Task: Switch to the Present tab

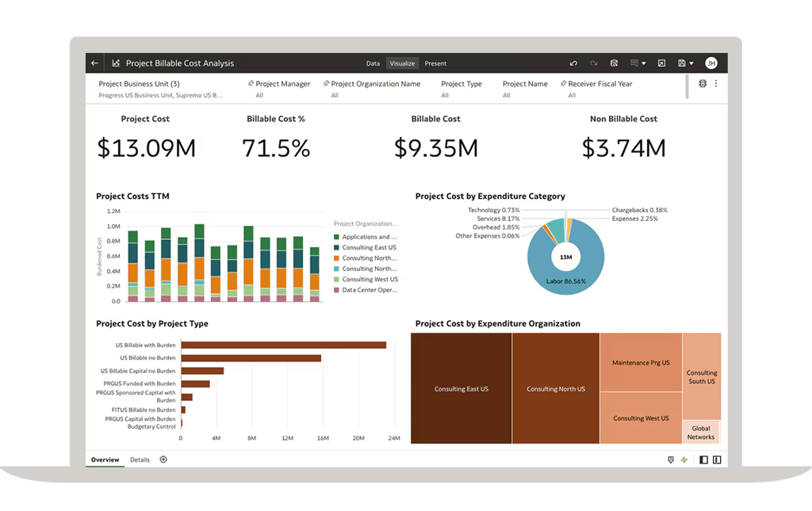Action: point(435,63)
